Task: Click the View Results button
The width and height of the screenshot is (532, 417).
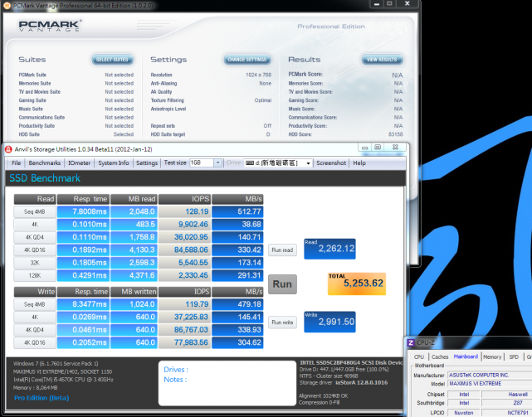Action: point(382,60)
